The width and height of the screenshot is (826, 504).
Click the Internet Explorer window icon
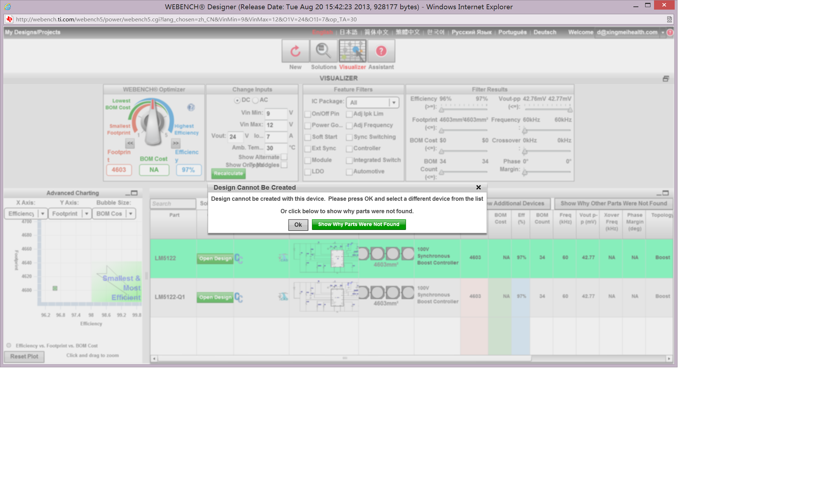pyautogui.click(x=7, y=7)
